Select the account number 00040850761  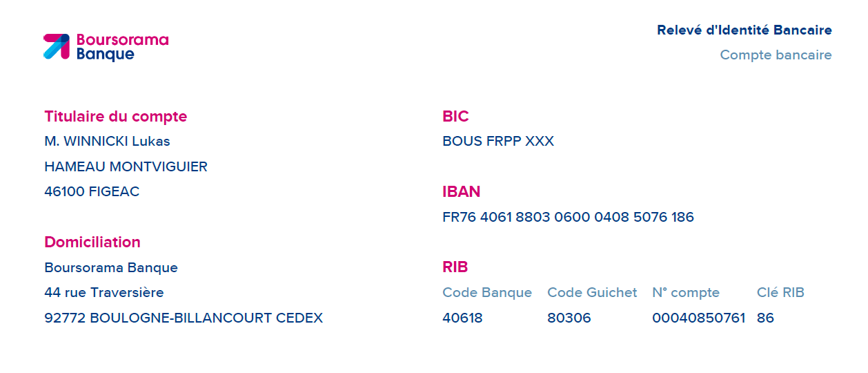(x=699, y=318)
